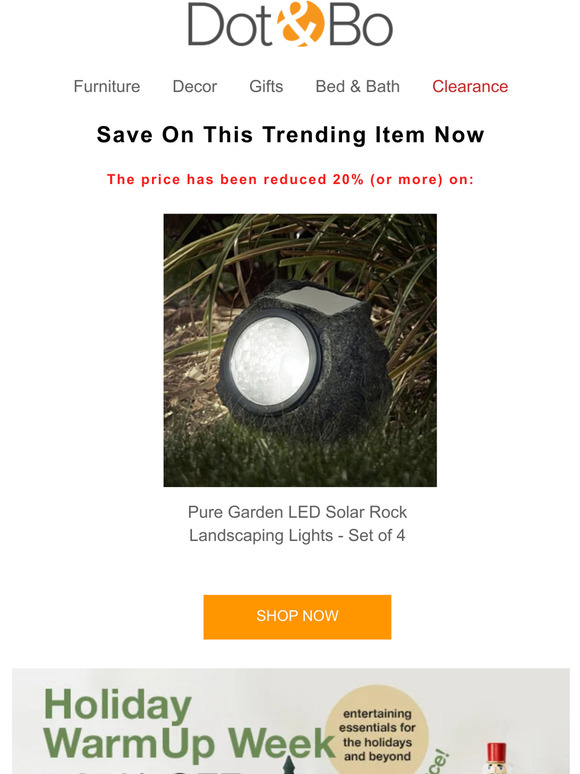Image resolution: width=580 pixels, height=774 pixels.
Task: Open the solar rock light product photo
Action: [300, 350]
